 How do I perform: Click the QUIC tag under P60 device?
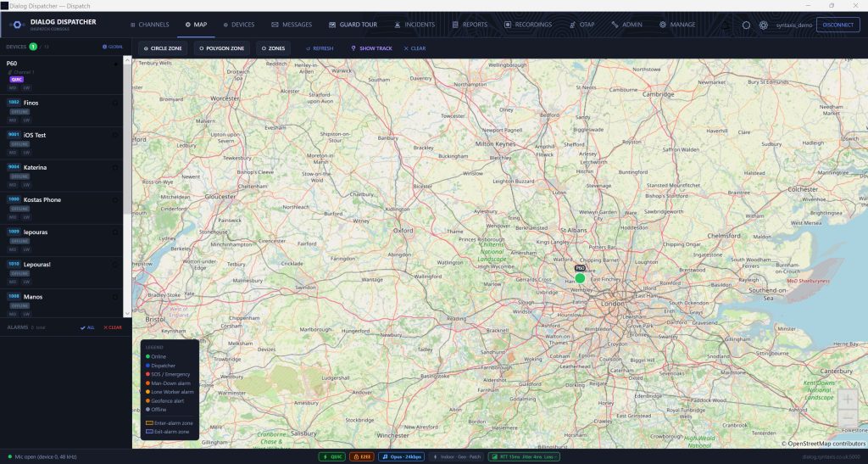pyautogui.click(x=17, y=79)
